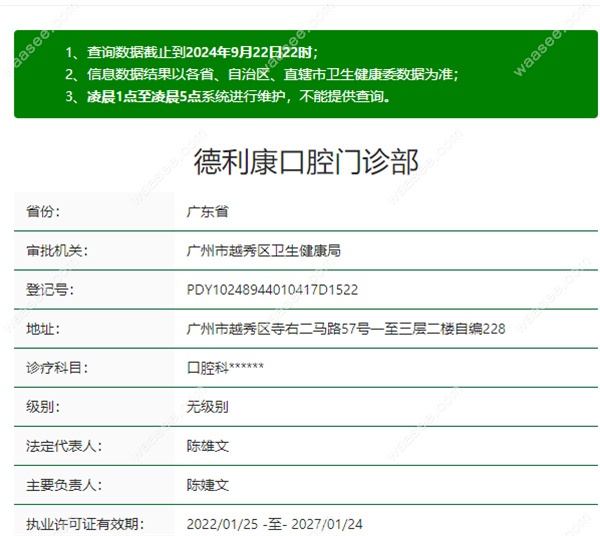Image resolution: width=600 pixels, height=536 pixels.
Task: Click the value 口腔科******
Action: point(225,368)
